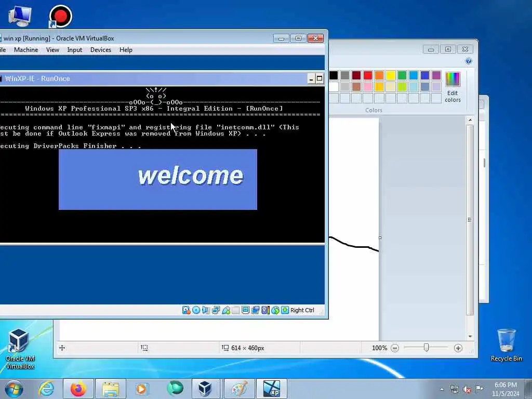Open the View menu in VirtualBox

point(52,50)
